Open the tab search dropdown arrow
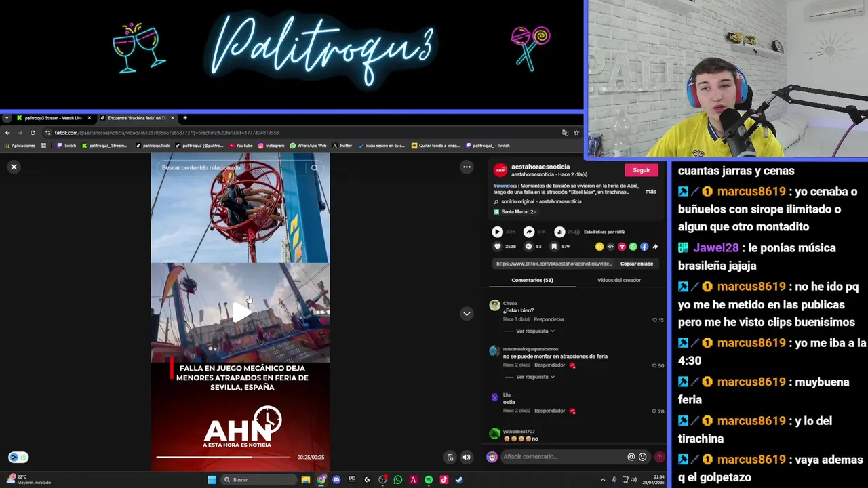Image resolution: width=868 pixels, height=488 pixels. [6, 118]
